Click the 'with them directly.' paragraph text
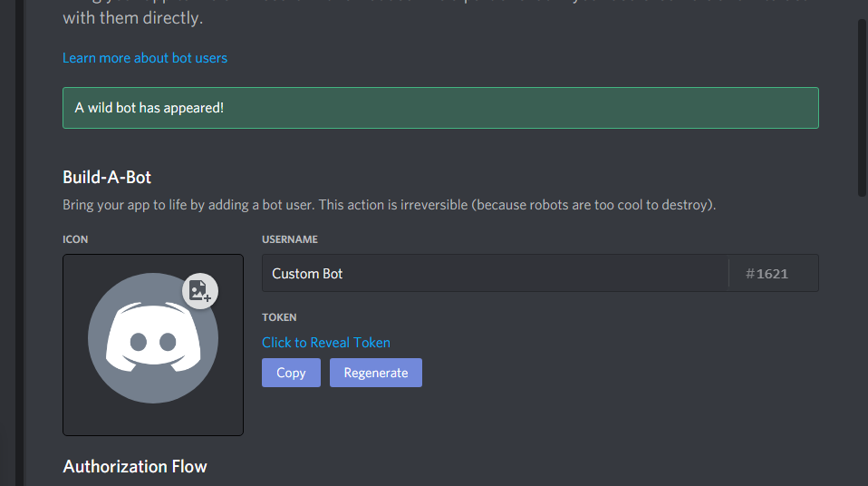 (133, 18)
